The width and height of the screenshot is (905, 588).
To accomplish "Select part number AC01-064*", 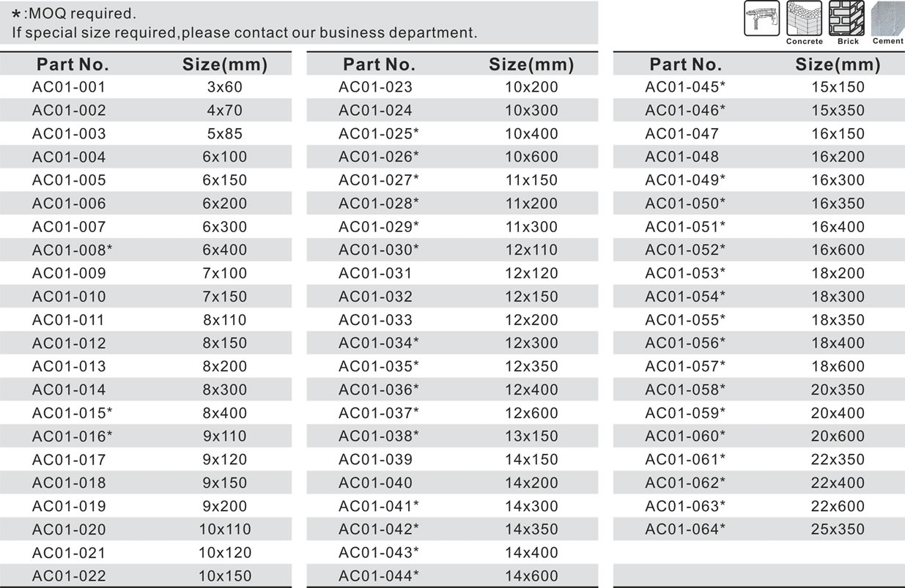I will [x=685, y=529].
